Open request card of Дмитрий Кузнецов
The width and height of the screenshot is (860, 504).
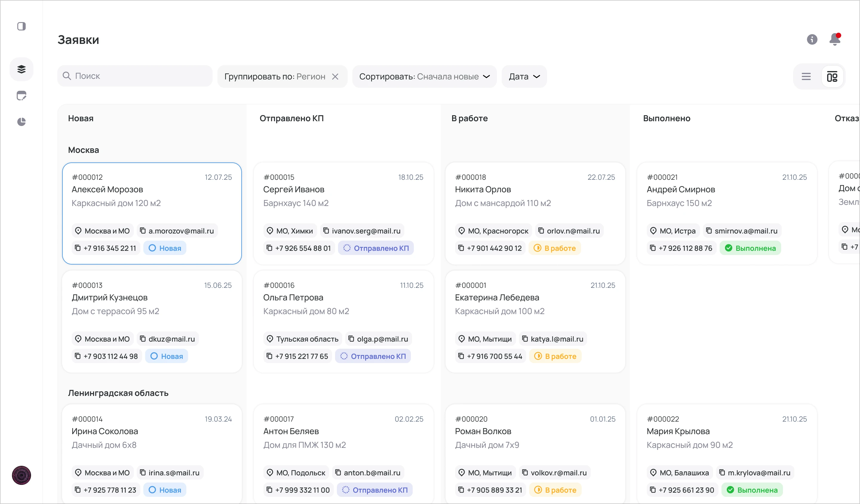click(x=152, y=322)
